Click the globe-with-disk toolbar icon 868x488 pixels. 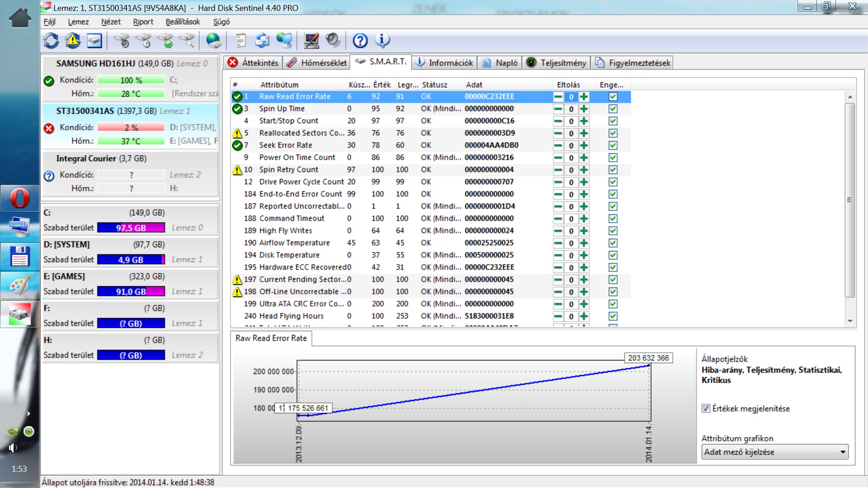pos(213,41)
